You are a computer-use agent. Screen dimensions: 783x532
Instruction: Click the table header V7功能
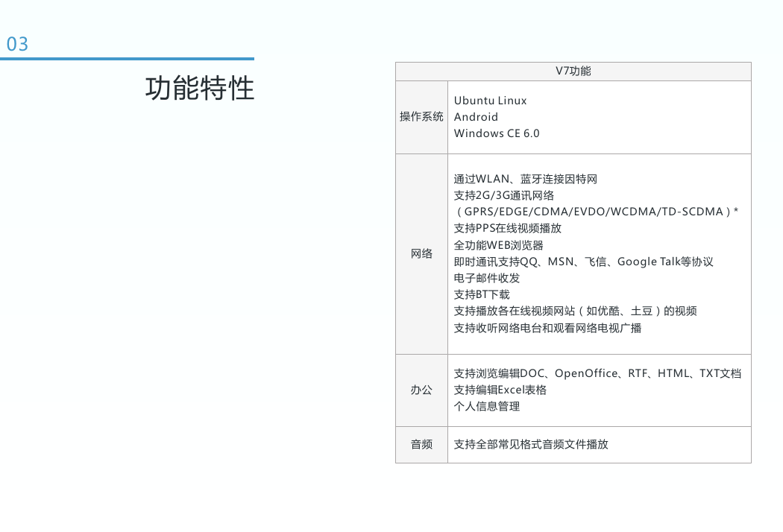pos(573,71)
